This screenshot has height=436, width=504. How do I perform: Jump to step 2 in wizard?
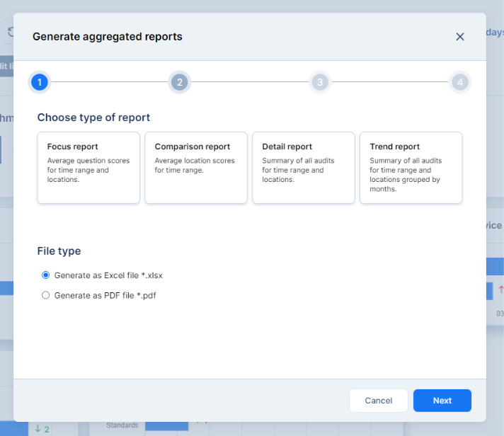pos(180,83)
